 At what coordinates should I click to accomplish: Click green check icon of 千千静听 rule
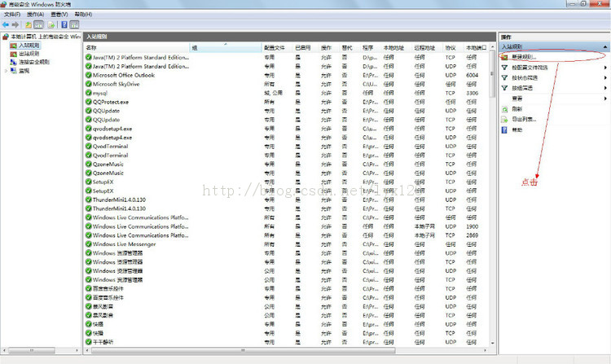tap(89, 342)
